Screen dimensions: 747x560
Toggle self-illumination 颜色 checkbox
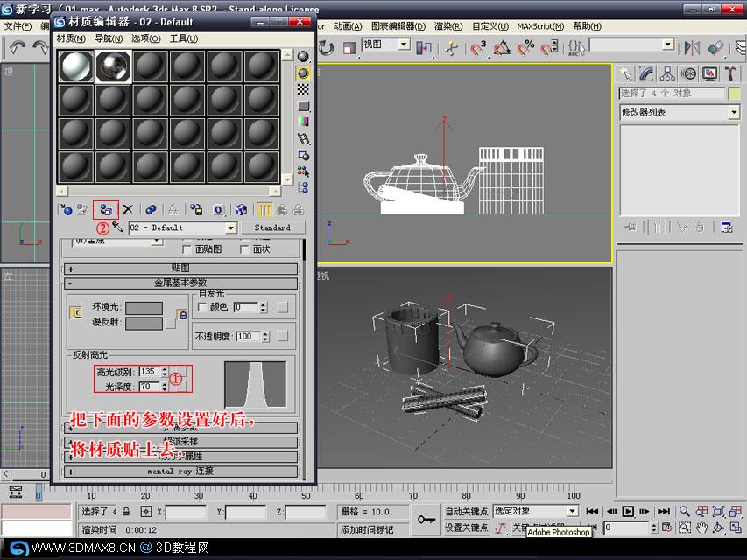pos(202,307)
